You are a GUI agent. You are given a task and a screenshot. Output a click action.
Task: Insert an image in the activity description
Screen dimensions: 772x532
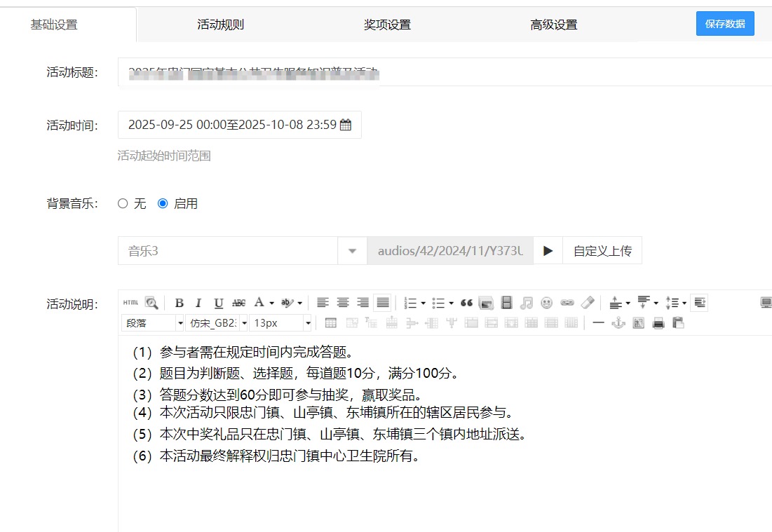pos(486,302)
